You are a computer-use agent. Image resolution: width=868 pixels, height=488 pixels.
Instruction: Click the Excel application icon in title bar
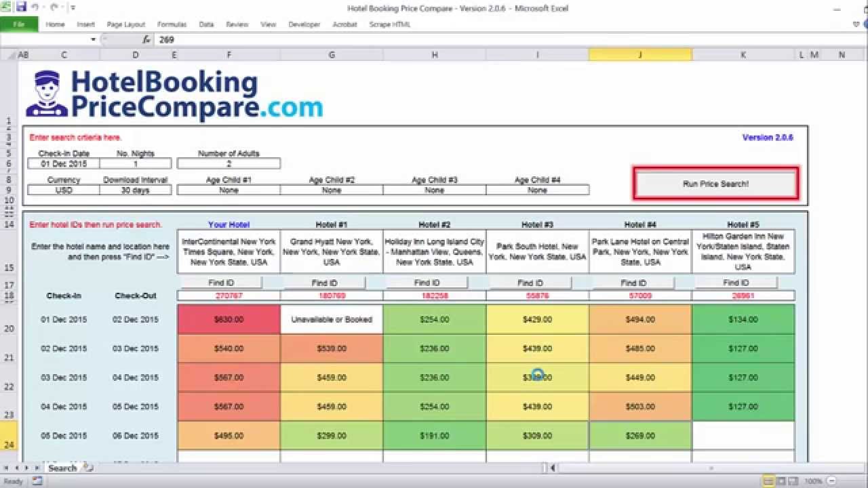tap(7, 8)
